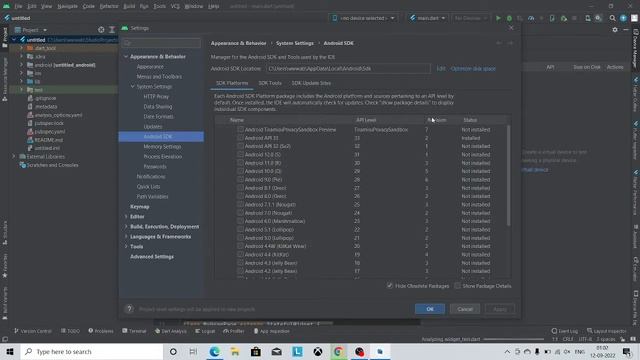This screenshot has height=360, width=640.
Task: Click the settings search field
Action: click(x=162, y=43)
